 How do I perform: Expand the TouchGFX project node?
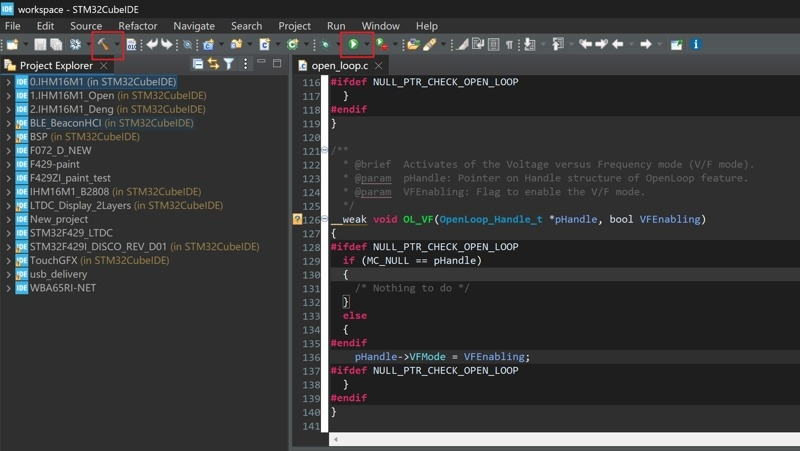point(9,260)
